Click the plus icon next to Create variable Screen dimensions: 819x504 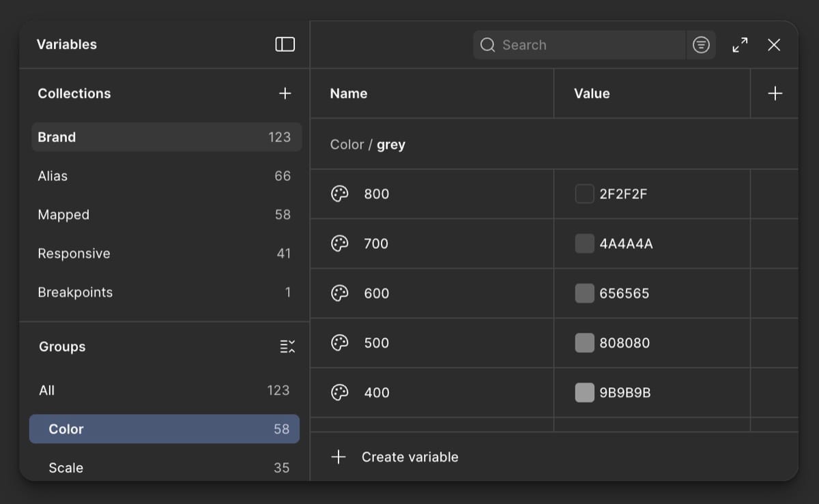(x=339, y=457)
